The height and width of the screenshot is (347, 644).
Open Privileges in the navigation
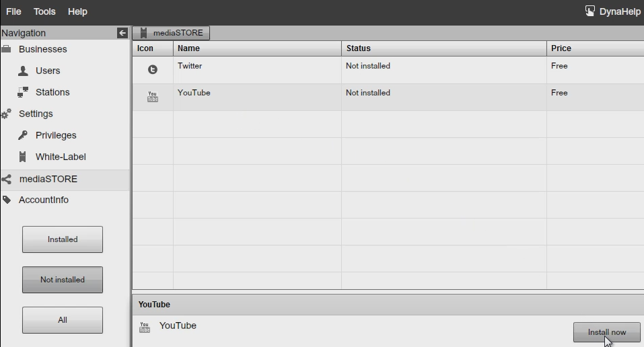click(56, 135)
